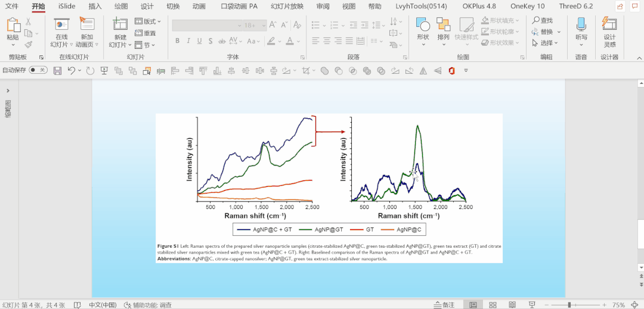644x309 pixels.
Task: Click the Save floppy disk icon
Action: (x=57, y=71)
